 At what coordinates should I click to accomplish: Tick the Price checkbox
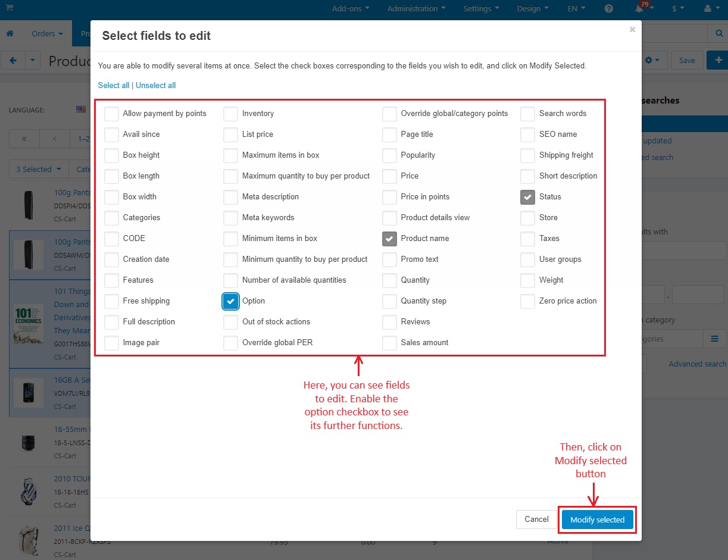point(389,176)
